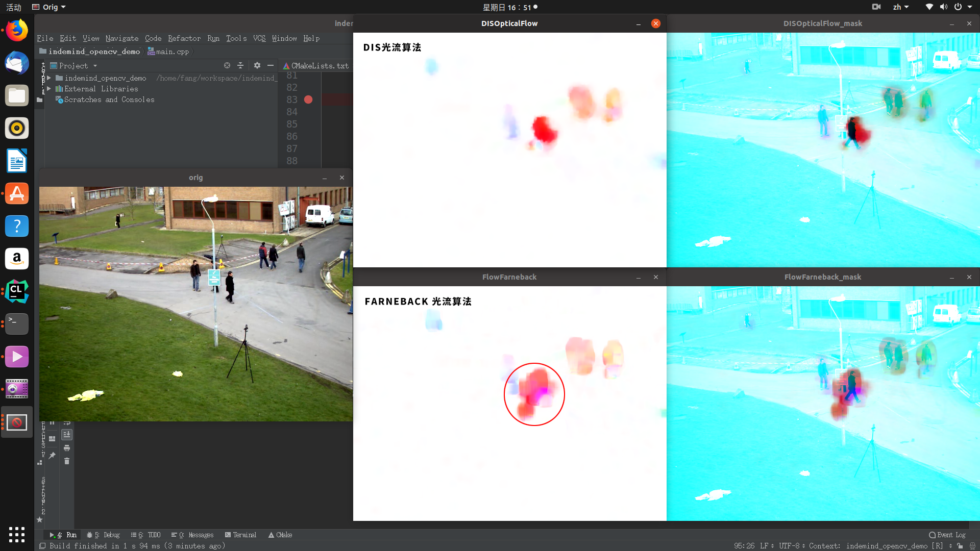Click main.cpp in the navigation breadcrumb
Image resolution: width=980 pixels, height=551 pixels.
pyautogui.click(x=172, y=51)
